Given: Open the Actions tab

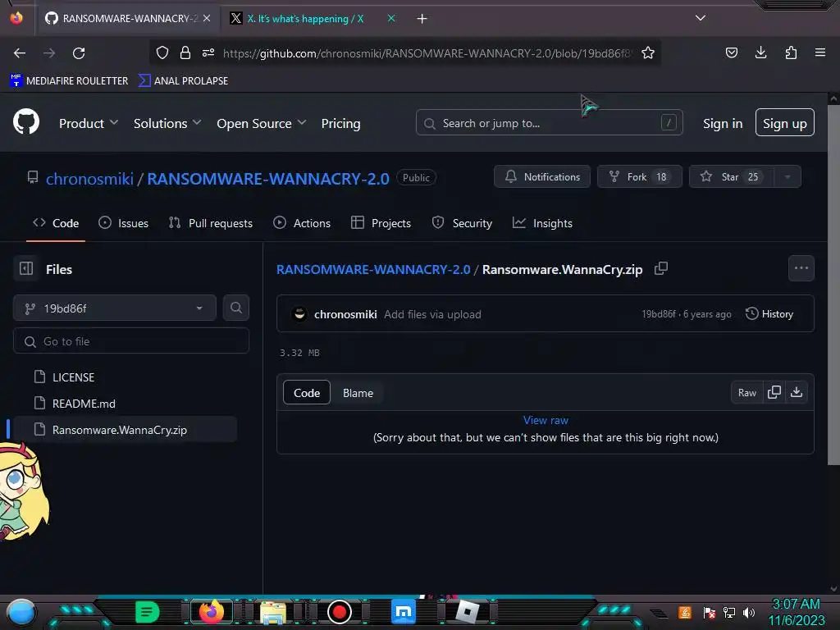Looking at the screenshot, I should point(302,223).
